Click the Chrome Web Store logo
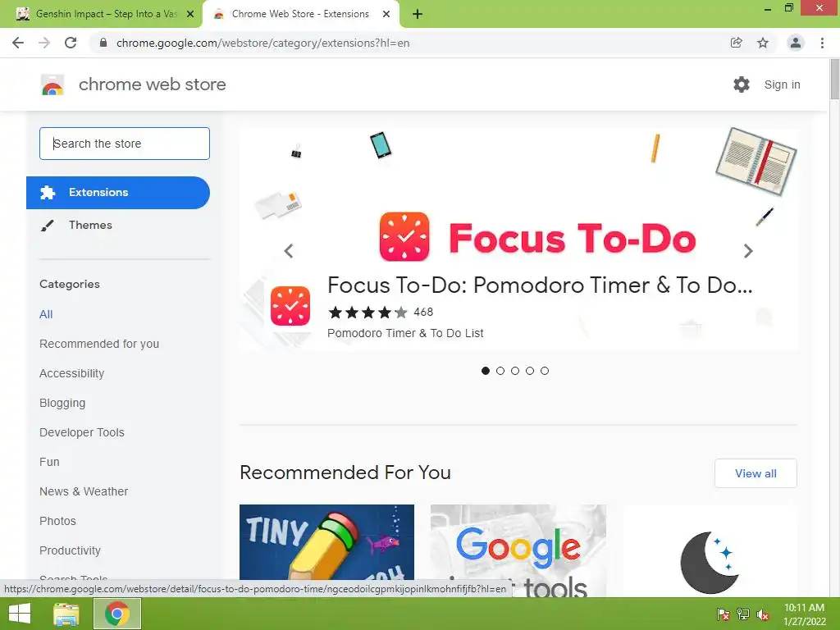 (52, 84)
